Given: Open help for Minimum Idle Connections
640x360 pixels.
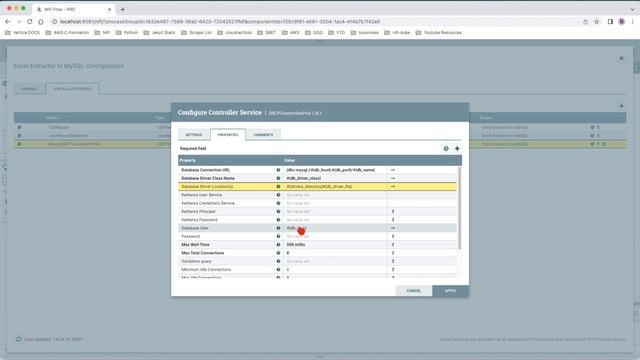Looking at the screenshot, I should (x=278, y=269).
